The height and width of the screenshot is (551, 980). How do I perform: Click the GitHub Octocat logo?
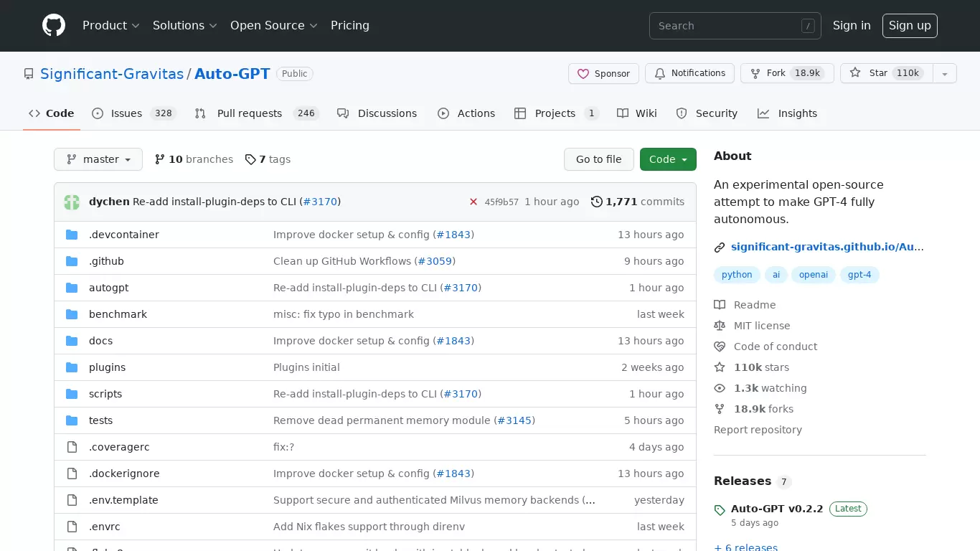coord(54,25)
